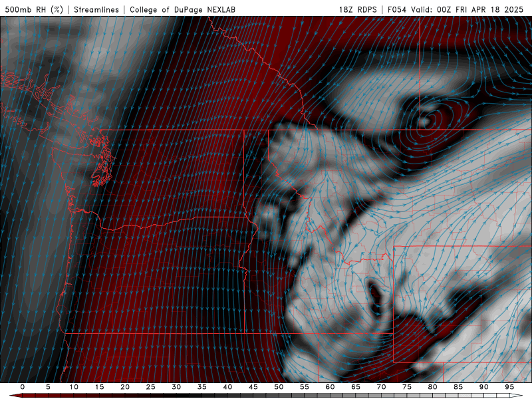The width and height of the screenshot is (532, 399).
Task: Click the colorbar label "35"
Action: [202, 387]
